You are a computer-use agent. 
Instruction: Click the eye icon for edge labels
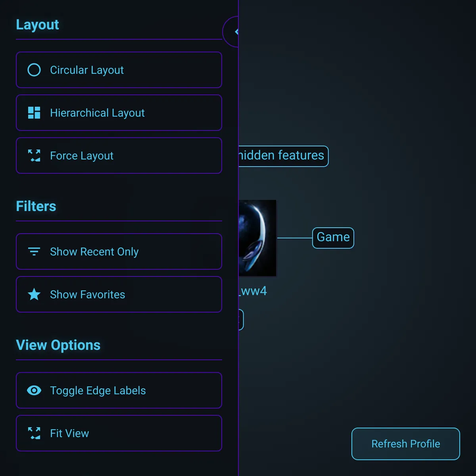[x=34, y=390]
